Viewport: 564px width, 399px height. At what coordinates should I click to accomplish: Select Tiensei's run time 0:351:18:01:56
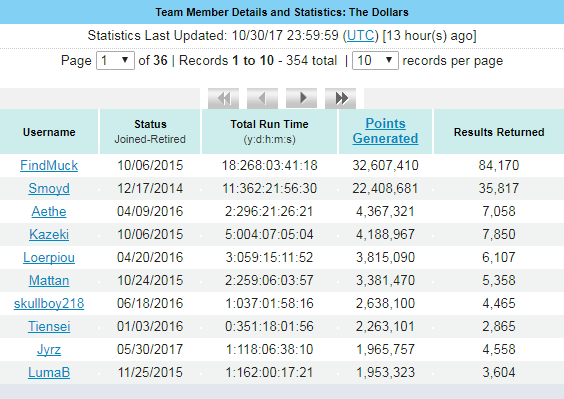point(269,327)
